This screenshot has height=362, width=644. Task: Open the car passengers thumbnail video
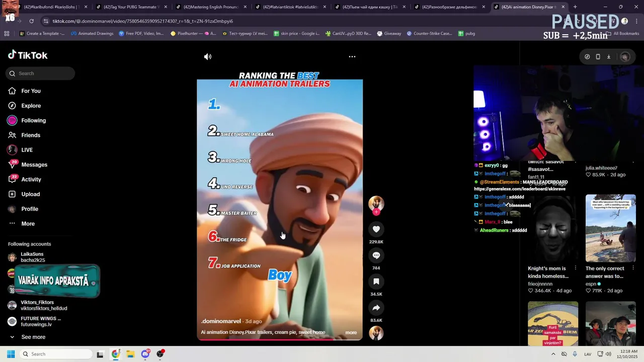(611, 324)
